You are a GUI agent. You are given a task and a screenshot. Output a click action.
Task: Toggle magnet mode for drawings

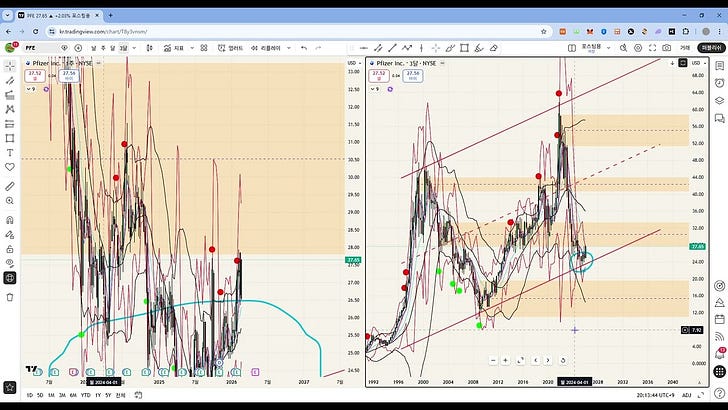[x=10, y=220]
